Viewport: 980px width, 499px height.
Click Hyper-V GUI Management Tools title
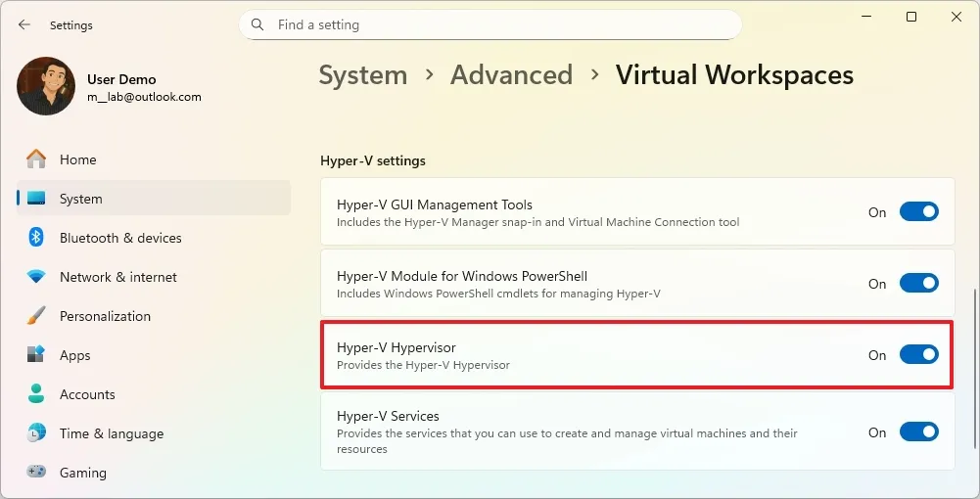tap(435, 204)
